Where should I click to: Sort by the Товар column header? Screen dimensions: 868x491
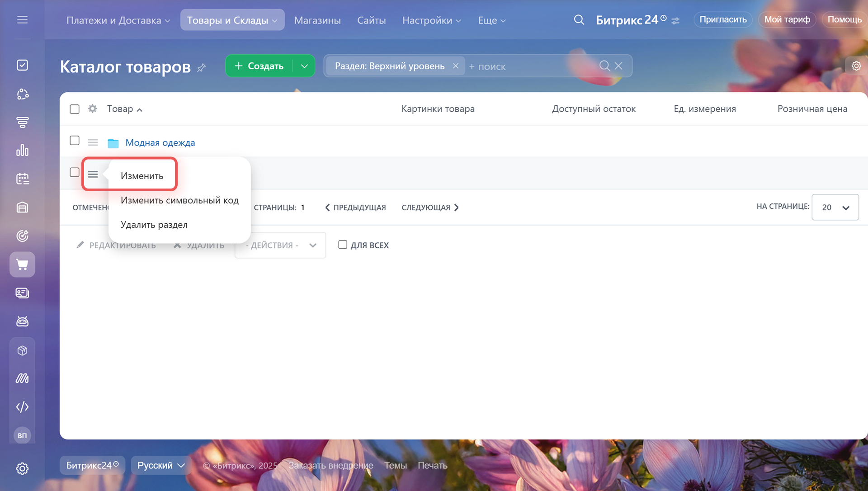tap(124, 109)
